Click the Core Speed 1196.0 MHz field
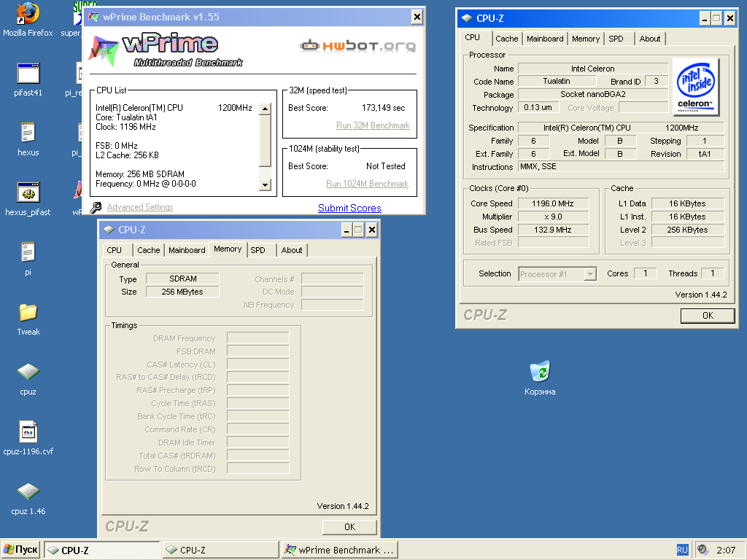 [x=553, y=203]
